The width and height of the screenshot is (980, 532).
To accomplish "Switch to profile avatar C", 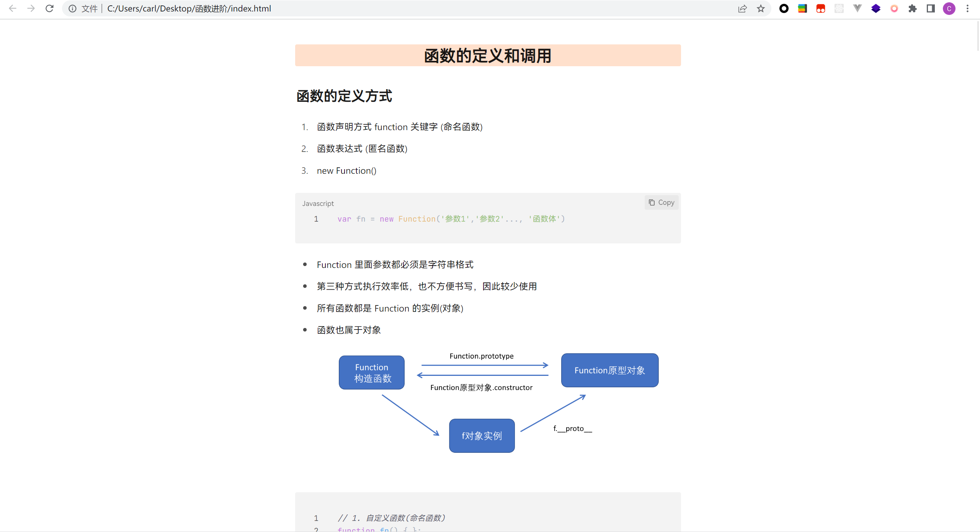I will [949, 8].
